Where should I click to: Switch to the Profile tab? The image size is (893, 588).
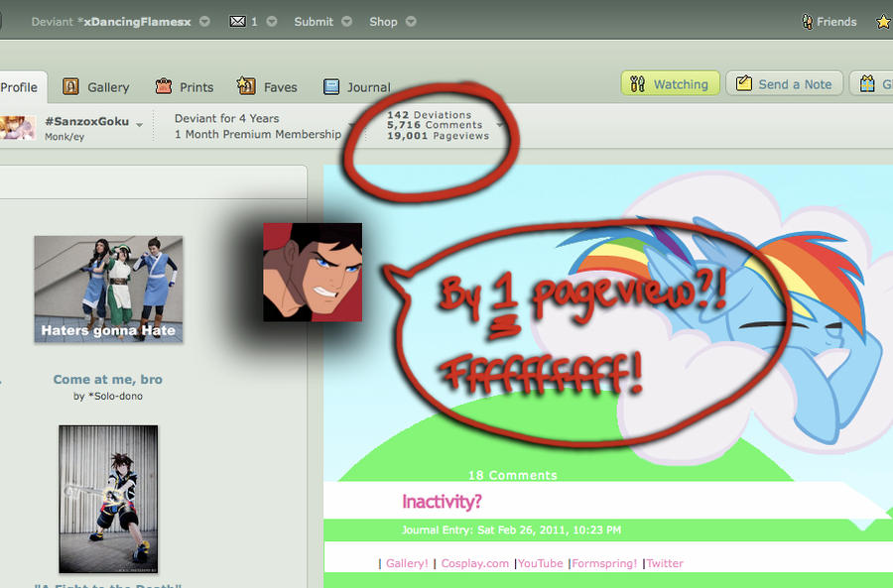22,87
